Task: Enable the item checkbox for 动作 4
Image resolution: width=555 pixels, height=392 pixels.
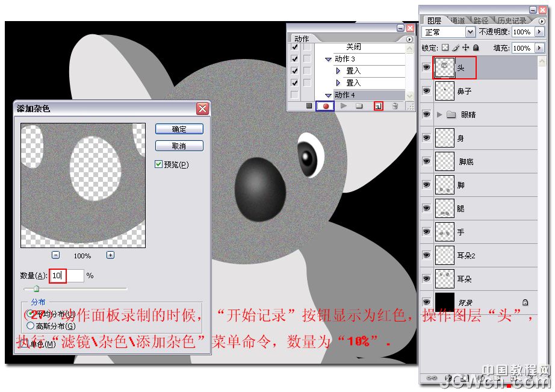Action: click(294, 95)
